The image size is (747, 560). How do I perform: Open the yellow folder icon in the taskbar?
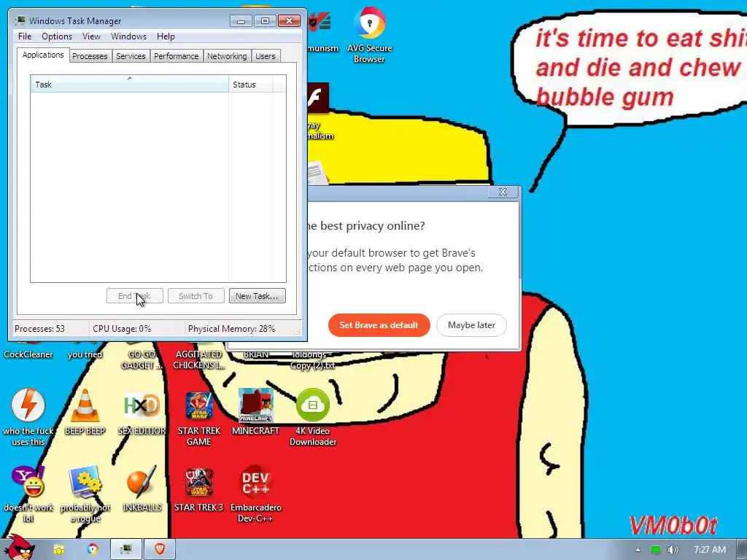click(58, 550)
